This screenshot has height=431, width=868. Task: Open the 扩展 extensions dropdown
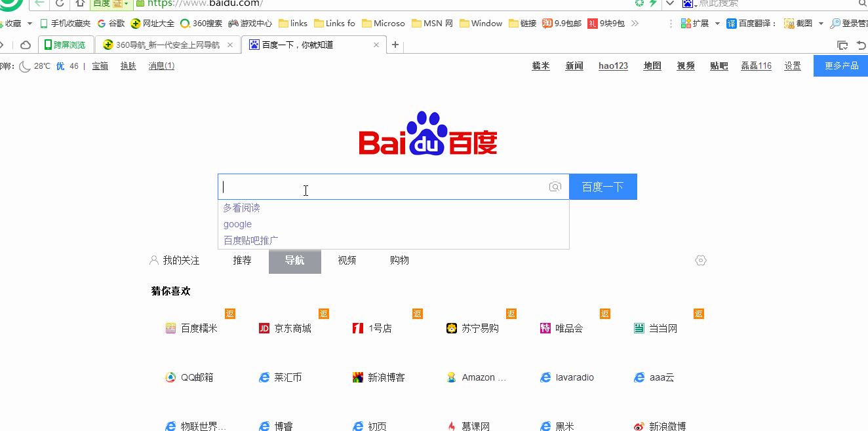(700, 24)
